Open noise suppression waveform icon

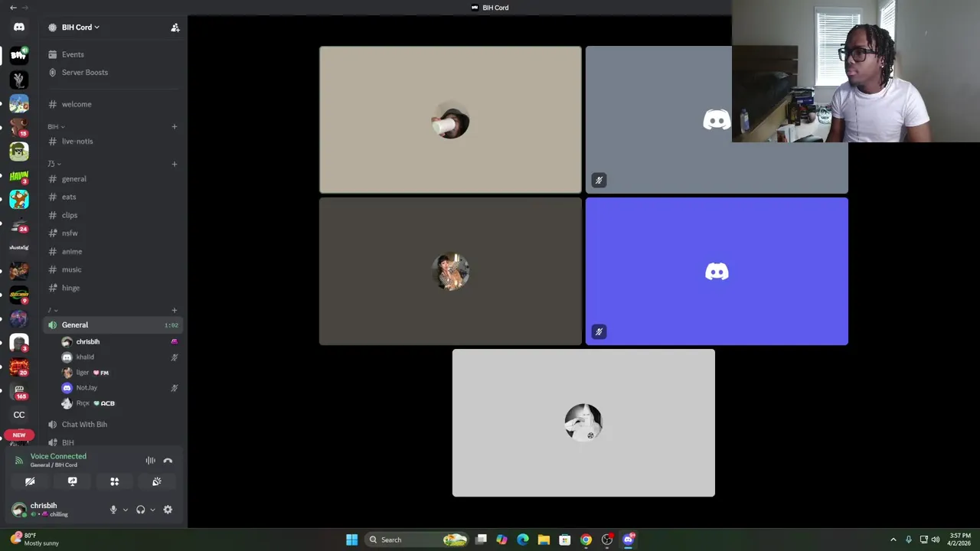point(150,461)
